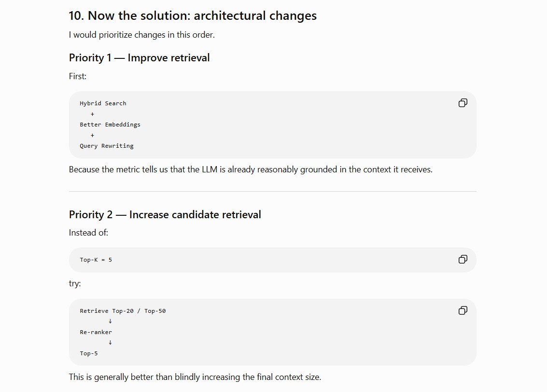Click the horizontal divider between priorities
547x392 pixels.
[272, 191]
